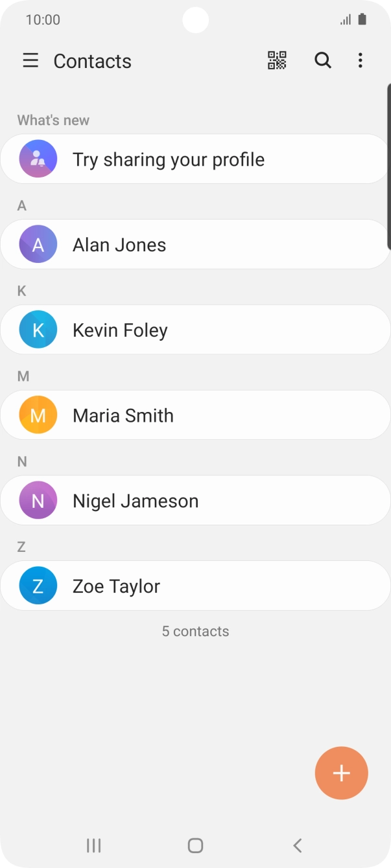Tap the search icon

click(x=322, y=60)
